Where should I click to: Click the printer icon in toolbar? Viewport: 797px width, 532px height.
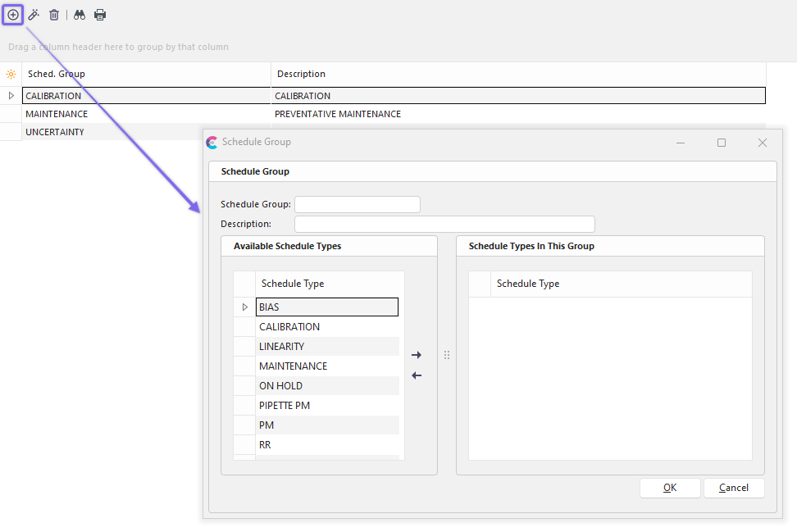(x=100, y=15)
